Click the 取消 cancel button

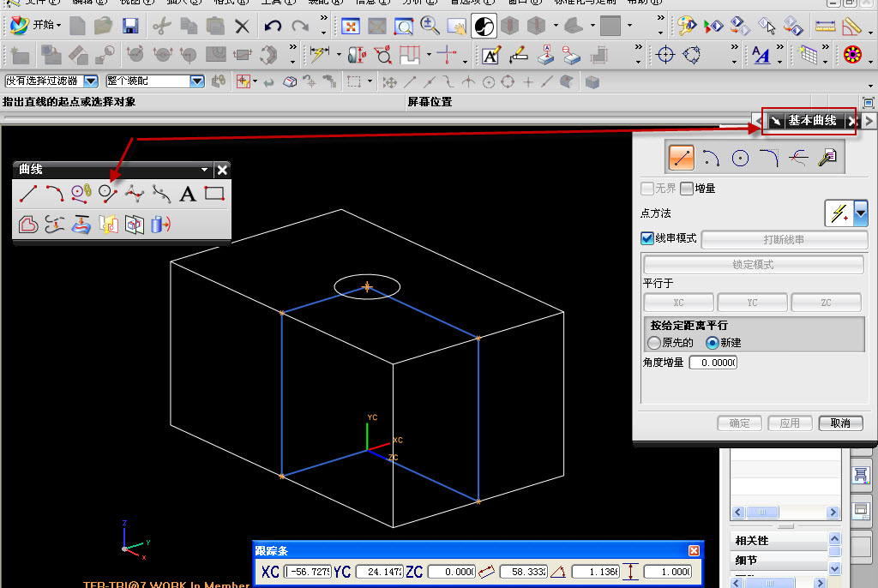[840, 423]
